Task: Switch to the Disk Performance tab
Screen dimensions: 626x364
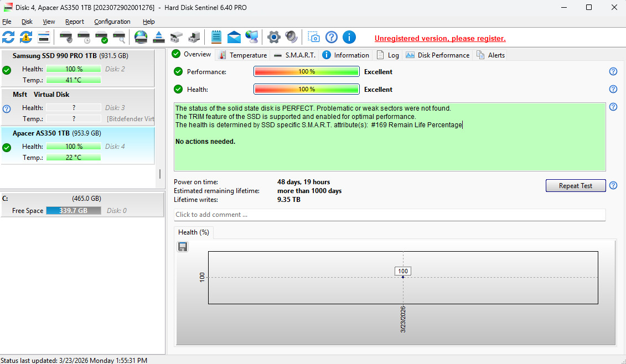Action: 438,55
